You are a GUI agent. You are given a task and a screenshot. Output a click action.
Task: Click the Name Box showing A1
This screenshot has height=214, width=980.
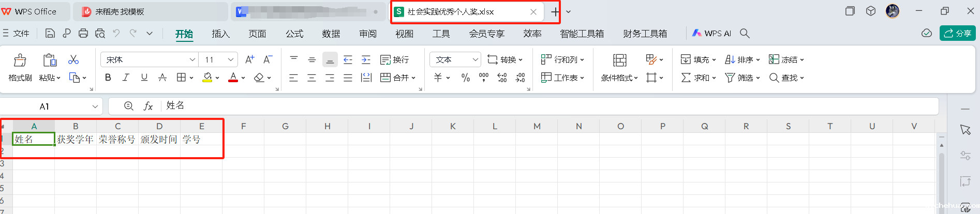coord(51,106)
